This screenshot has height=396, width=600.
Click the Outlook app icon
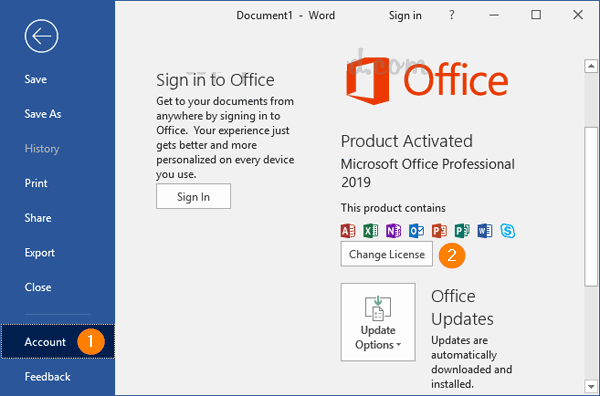coord(416,231)
